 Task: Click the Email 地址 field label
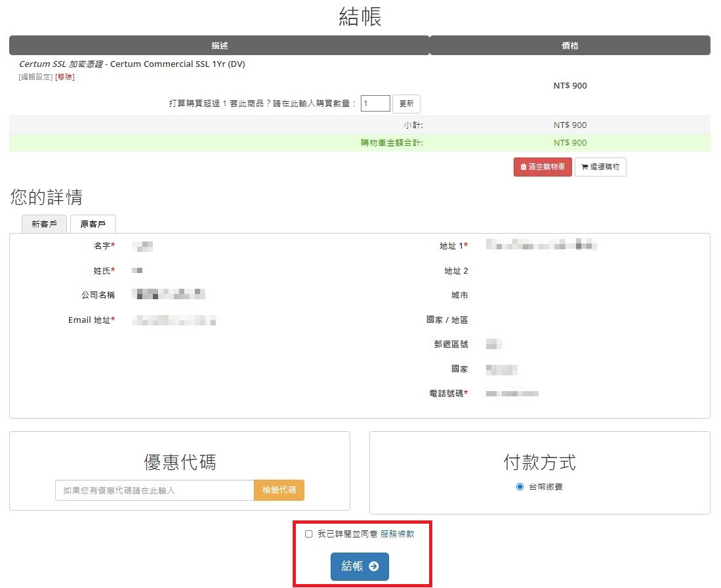coord(91,320)
